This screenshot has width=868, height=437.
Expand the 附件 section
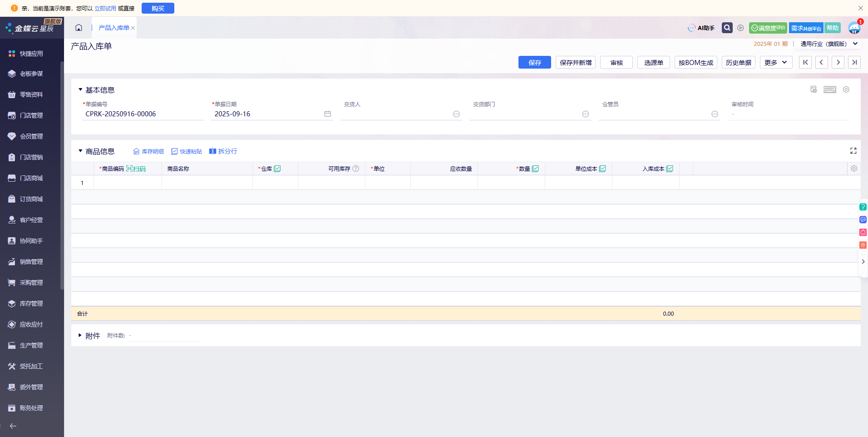(x=80, y=336)
